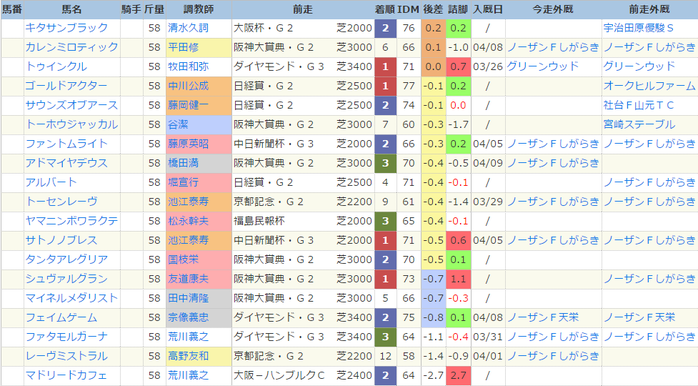Open horse link アルバート

pyautogui.click(x=51, y=183)
